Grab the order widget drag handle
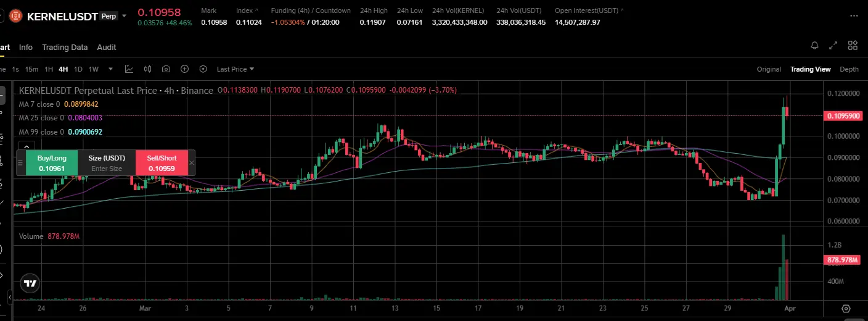This screenshot has height=321, width=868. pyautogui.click(x=20, y=163)
